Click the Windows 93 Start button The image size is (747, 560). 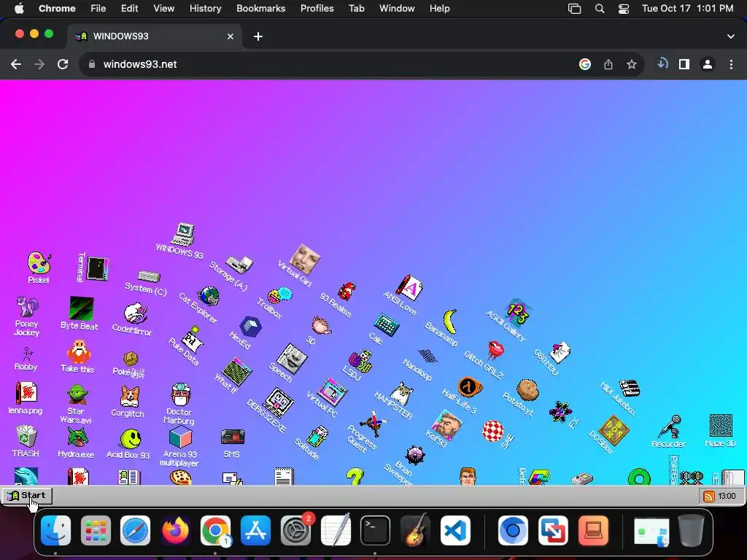click(27, 496)
